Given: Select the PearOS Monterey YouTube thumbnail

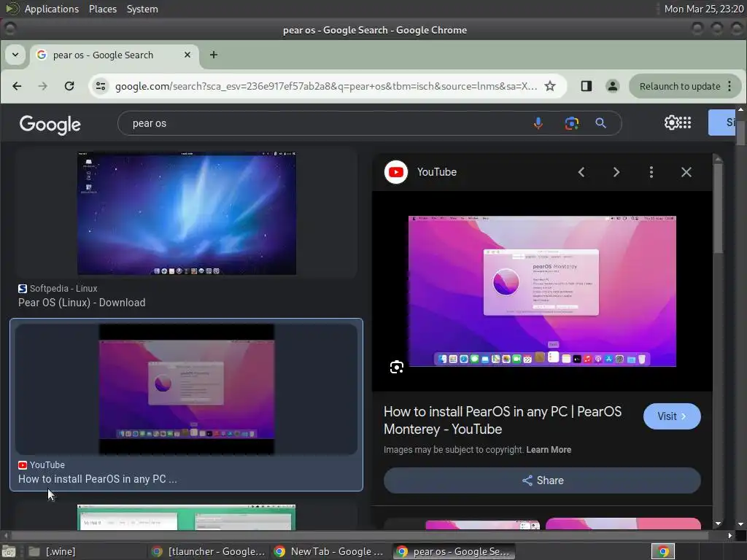Looking at the screenshot, I should point(187,389).
